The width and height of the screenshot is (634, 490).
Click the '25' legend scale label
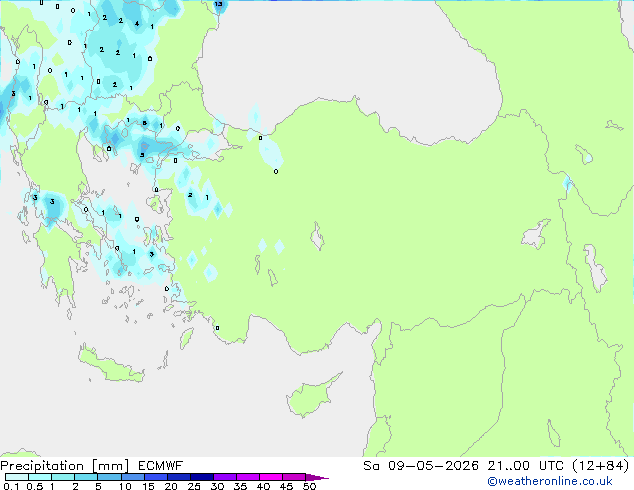(194, 486)
